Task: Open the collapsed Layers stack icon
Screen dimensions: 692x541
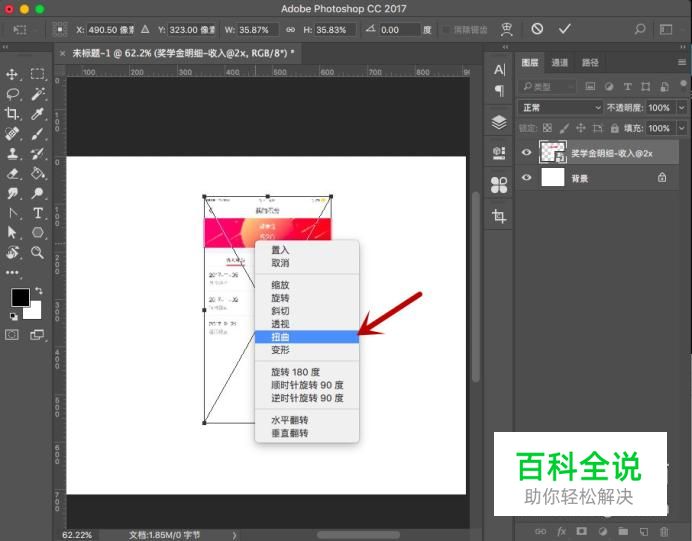Action: [499, 122]
